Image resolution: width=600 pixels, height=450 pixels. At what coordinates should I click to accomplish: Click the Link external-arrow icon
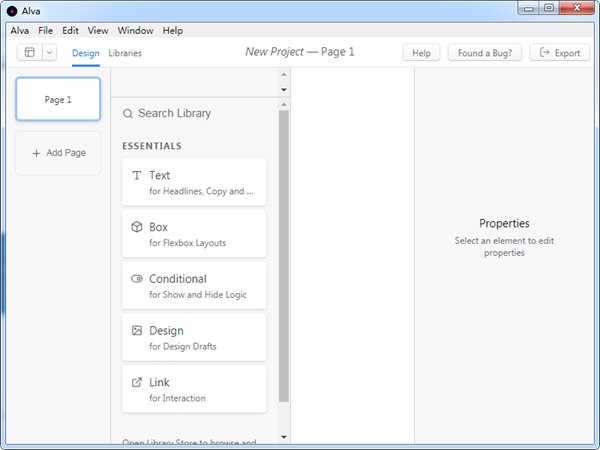coord(137,382)
